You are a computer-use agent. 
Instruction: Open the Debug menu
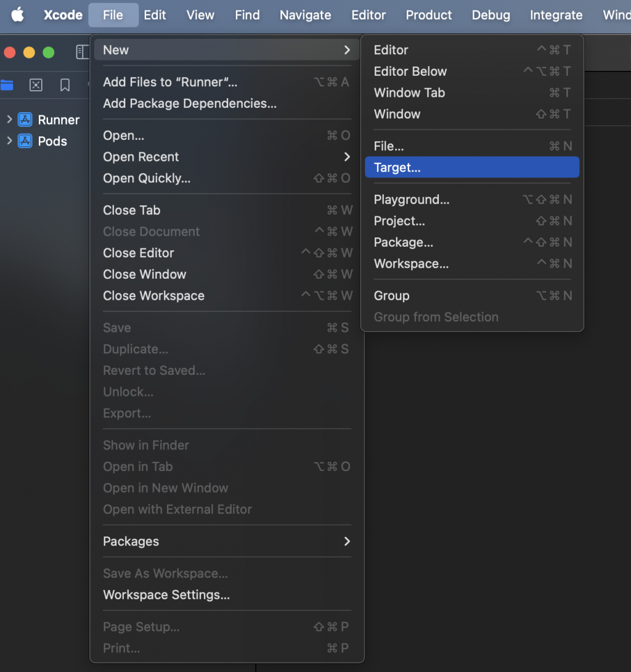coord(491,15)
